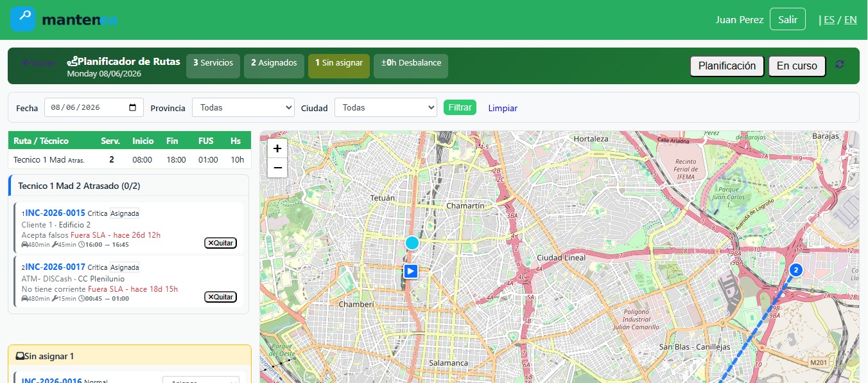
Task: Click the Hs column header
Action: point(236,140)
